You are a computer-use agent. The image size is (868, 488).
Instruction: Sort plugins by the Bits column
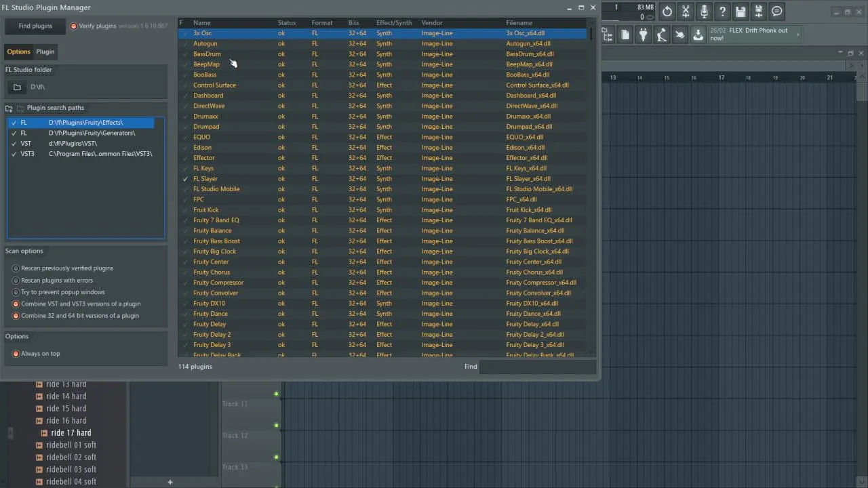(x=354, y=23)
